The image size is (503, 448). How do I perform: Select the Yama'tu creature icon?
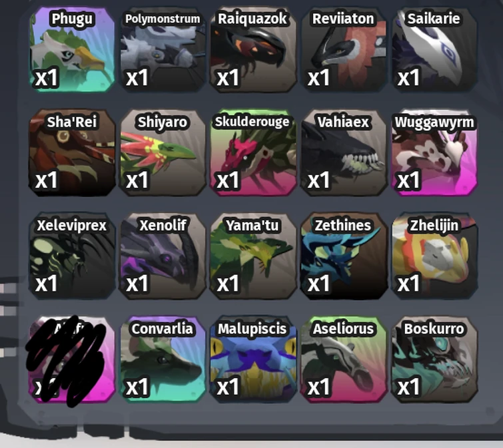click(253, 256)
